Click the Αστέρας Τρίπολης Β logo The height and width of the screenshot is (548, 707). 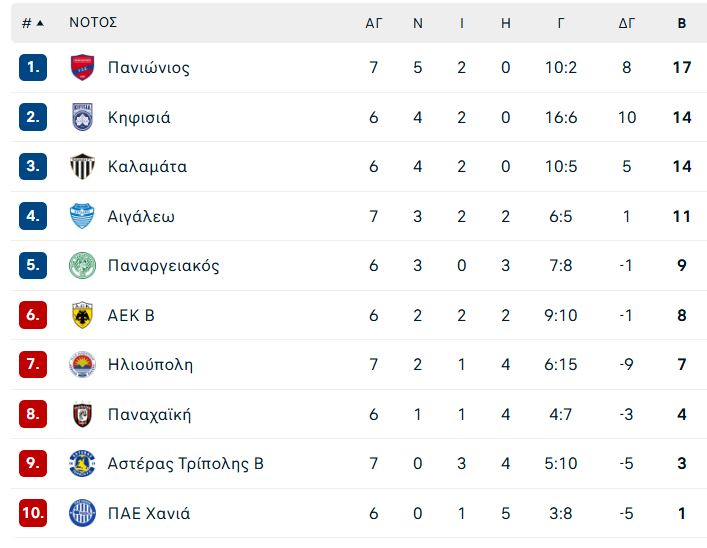tap(83, 463)
